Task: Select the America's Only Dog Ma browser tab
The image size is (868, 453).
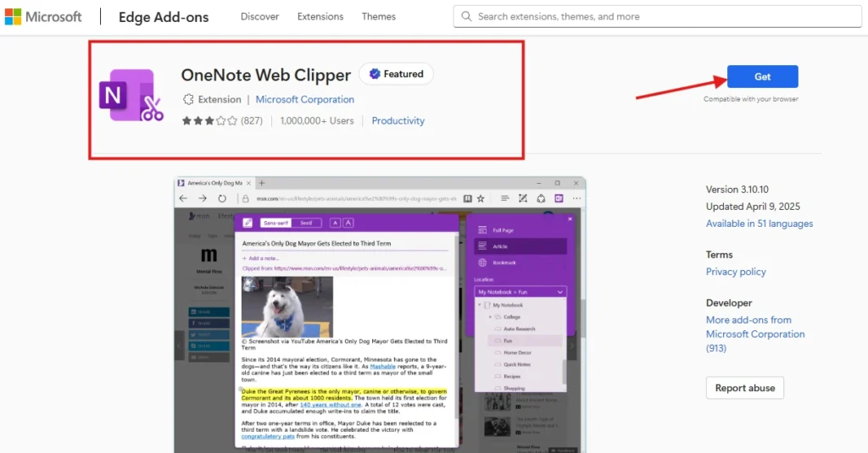Action: click(x=214, y=183)
